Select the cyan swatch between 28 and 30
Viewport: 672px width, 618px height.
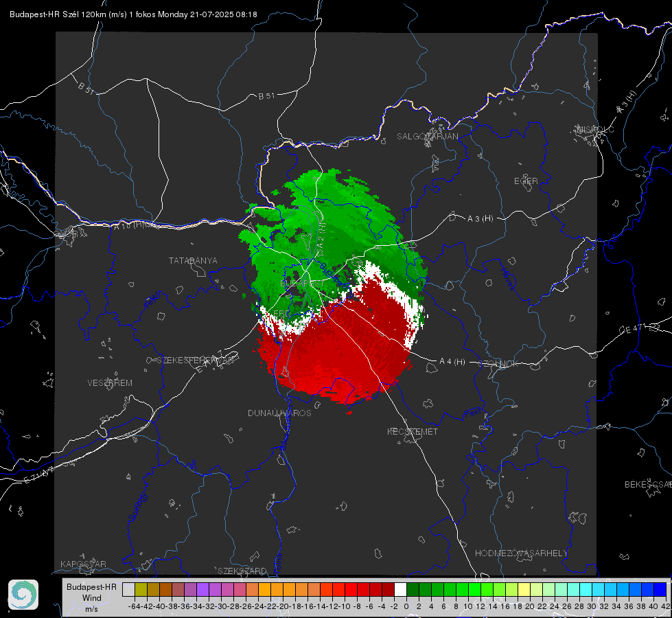(x=586, y=589)
